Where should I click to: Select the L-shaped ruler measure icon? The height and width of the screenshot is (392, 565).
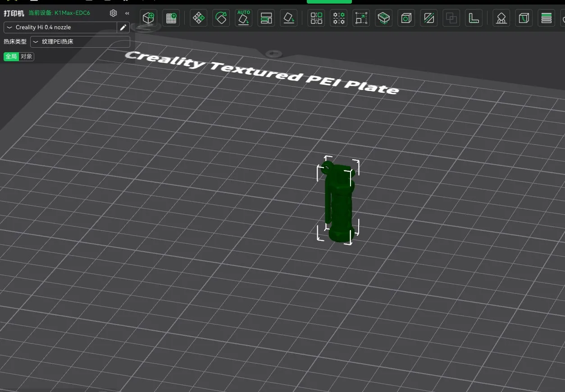tap(474, 18)
